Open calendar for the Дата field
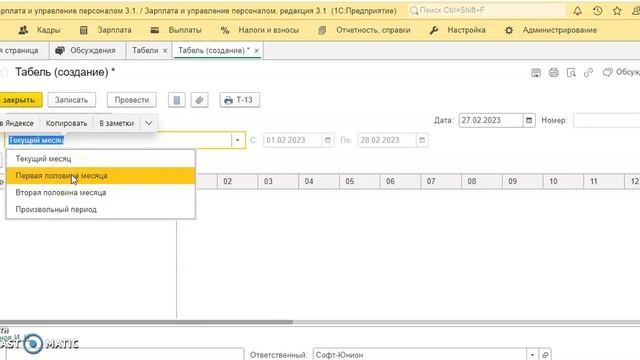 click(x=529, y=120)
